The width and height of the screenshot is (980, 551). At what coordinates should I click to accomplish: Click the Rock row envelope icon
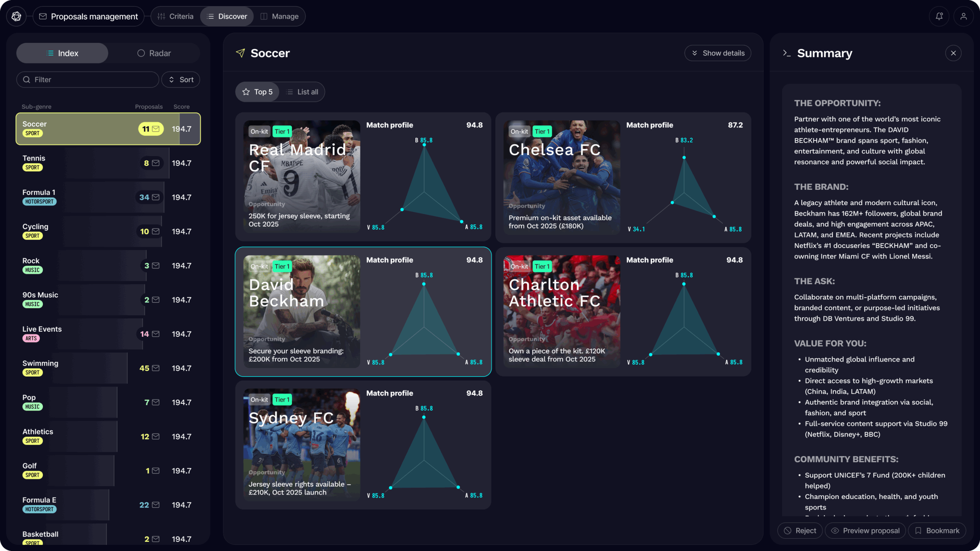click(x=156, y=266)
